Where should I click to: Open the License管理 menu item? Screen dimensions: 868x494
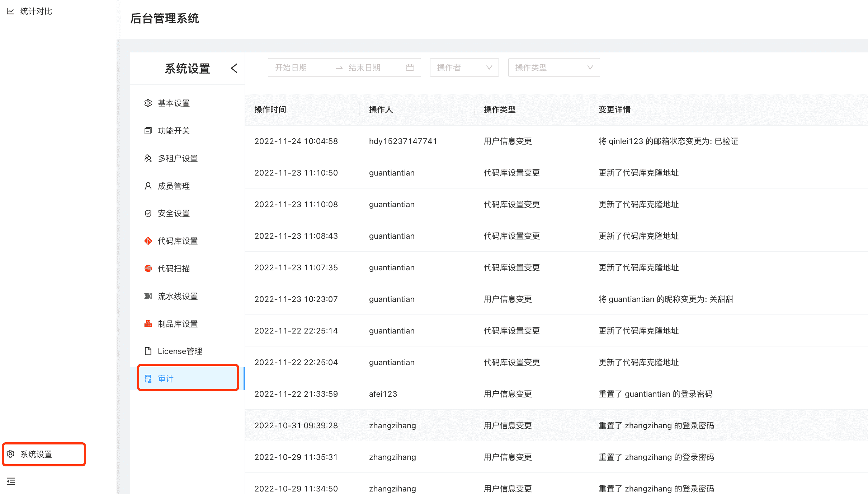(x=180, y=351)
